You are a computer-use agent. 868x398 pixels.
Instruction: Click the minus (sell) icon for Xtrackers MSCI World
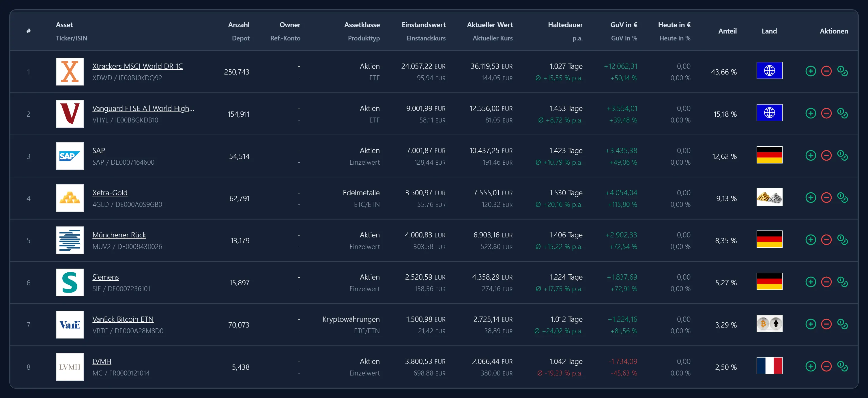(x=826, y=71)
